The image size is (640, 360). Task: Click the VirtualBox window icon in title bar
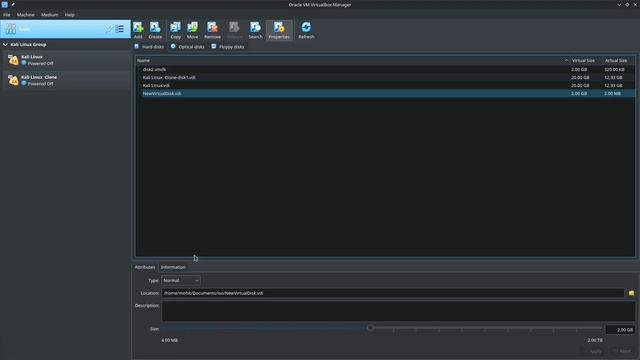[x=4, y=4]
